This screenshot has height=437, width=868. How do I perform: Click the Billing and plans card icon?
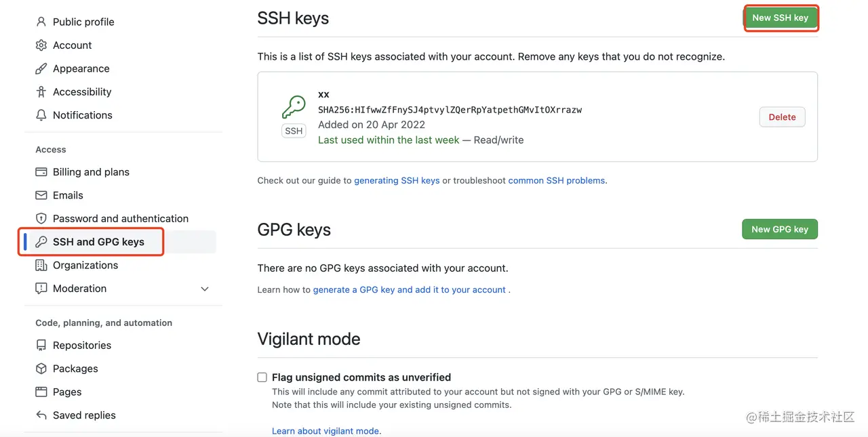(41, 172)
